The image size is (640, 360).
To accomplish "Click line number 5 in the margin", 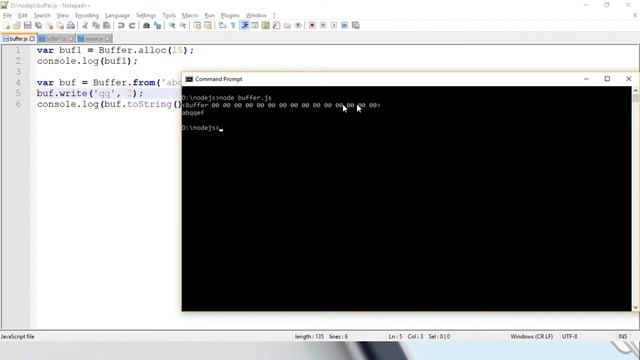I will click(x=18, y=93).
